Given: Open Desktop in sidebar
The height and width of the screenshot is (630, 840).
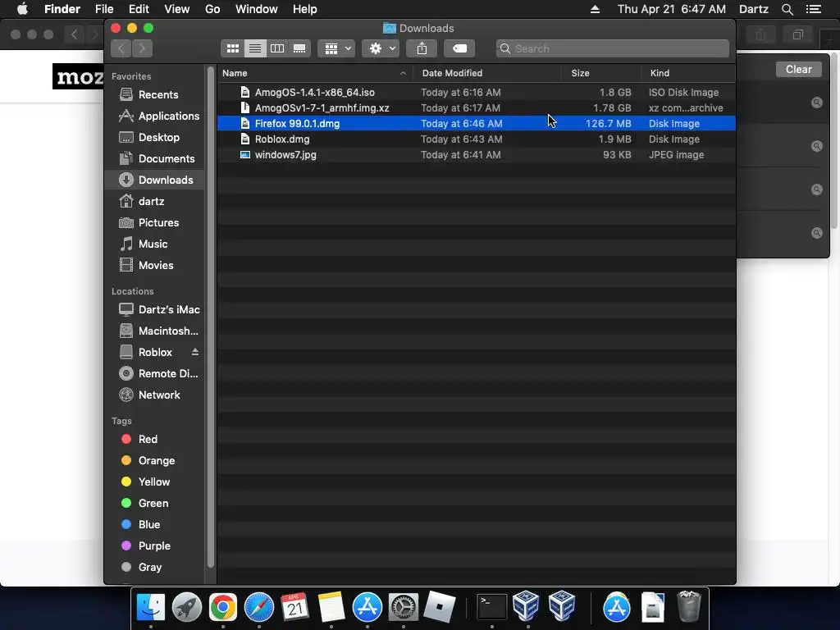Looking at the screenshot, I should pyautogui.click(x=155, y=137).
